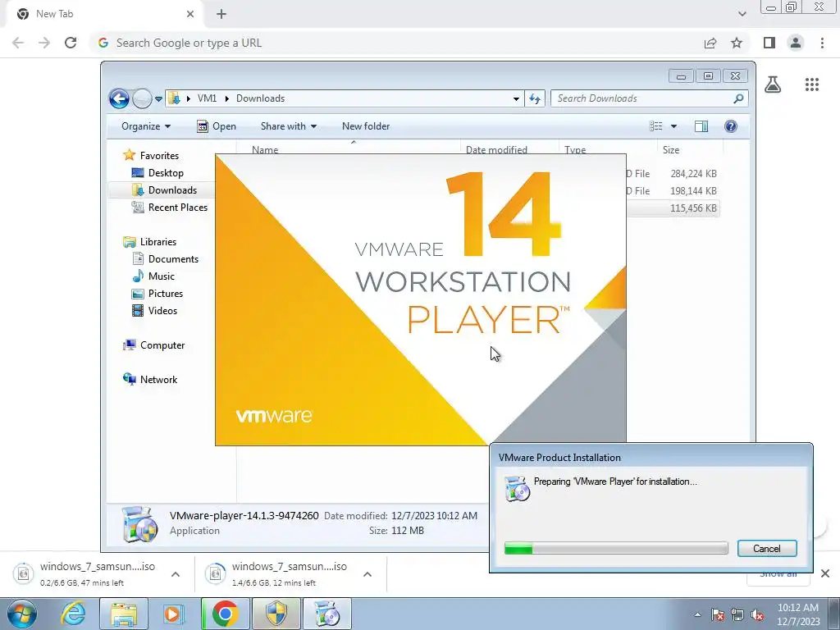The height and width of the screenshot is (630, 840).
Task: Click Open in the Explorer toolbar
Action: click(x=217, y=126)
